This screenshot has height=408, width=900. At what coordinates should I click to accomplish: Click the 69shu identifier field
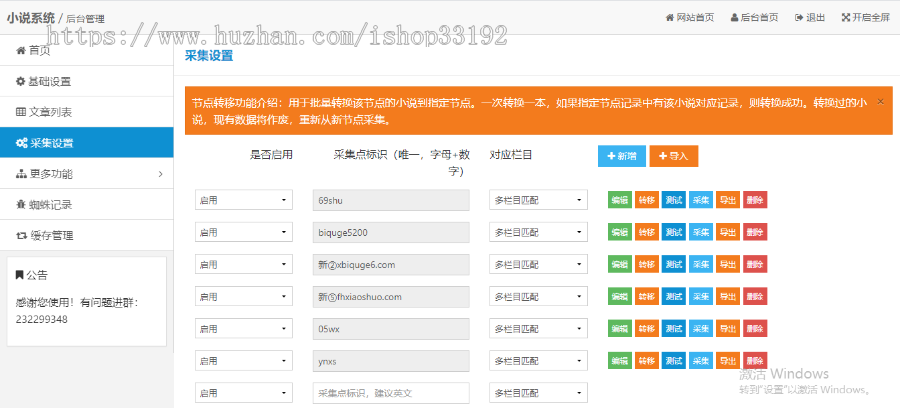pyautogui.click(x=391, y=200)
